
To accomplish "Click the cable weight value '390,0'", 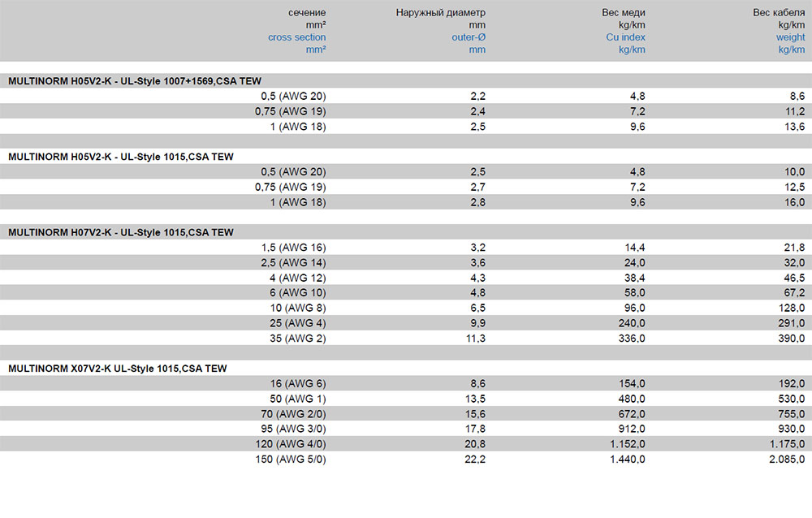I will click(x=793, y=339).
